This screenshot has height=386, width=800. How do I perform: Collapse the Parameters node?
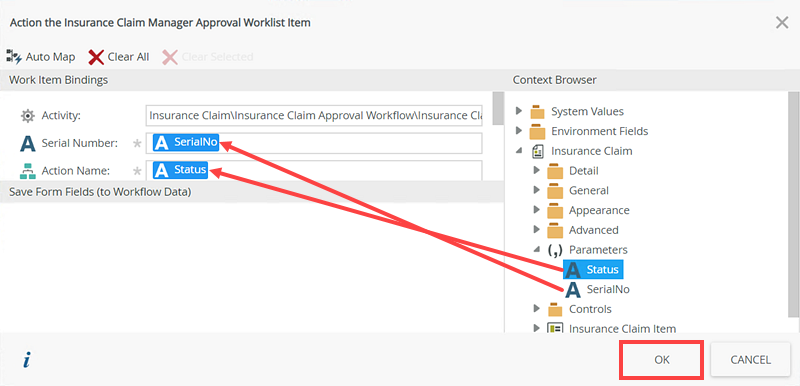[537, 249]
